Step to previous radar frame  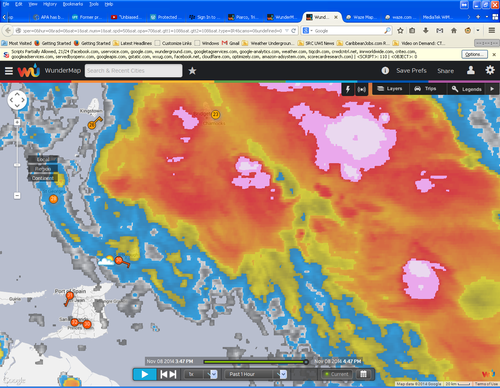[164, 374]
